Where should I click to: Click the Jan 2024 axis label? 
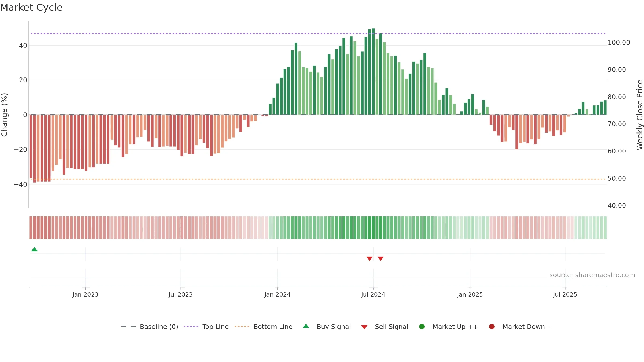tap(277, 295)
